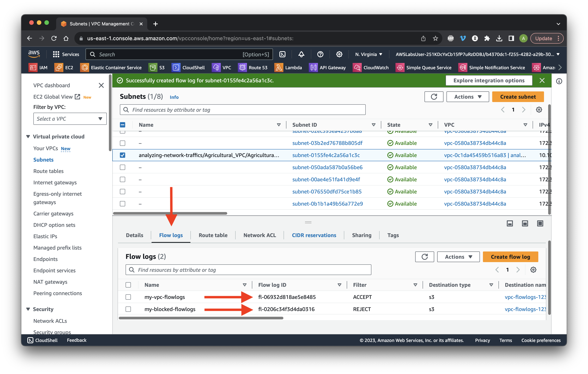The image size is (588, 374).
Task: Click the Create flow log button
Action: tap(510, 257)
